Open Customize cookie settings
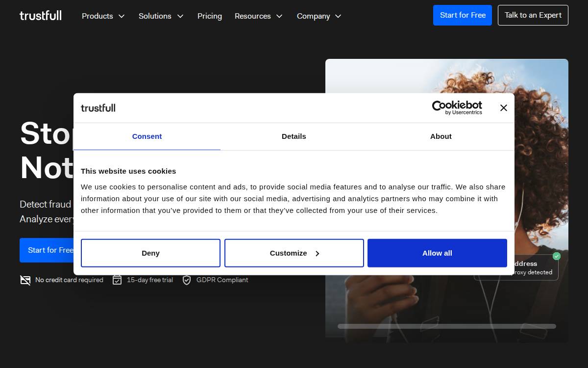 pyautogui.click(x=294, y=253)
